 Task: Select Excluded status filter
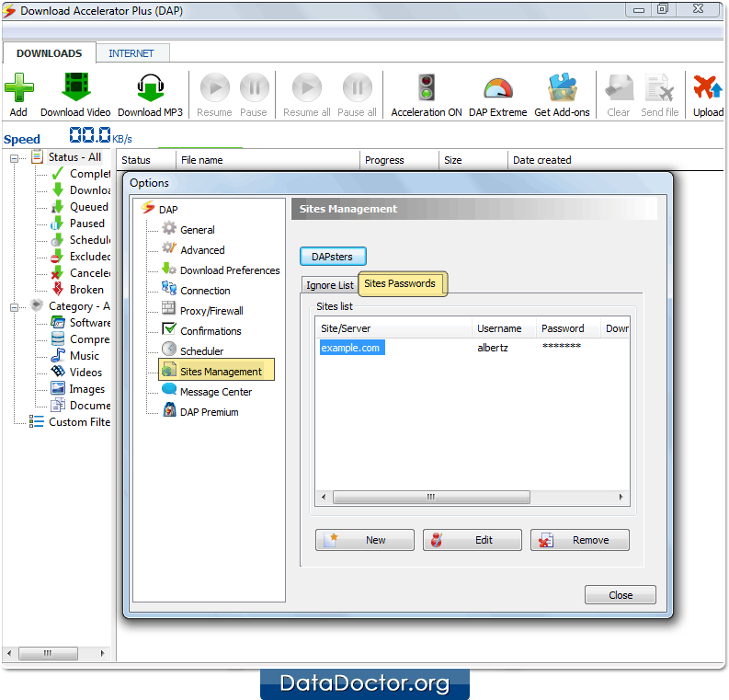(82, 257)
